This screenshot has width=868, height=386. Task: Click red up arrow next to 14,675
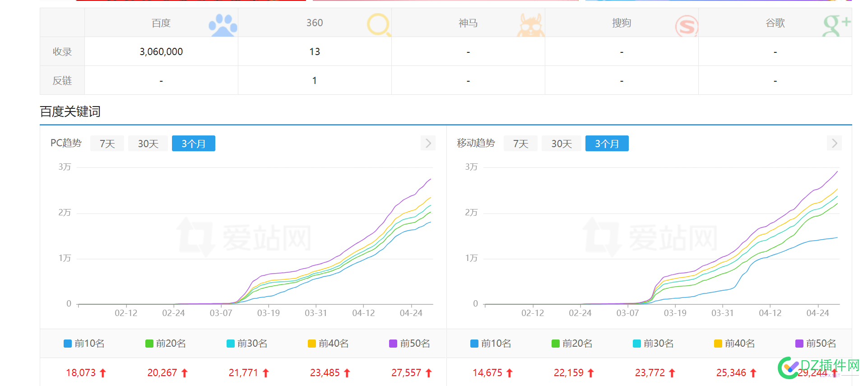point(510,373)
